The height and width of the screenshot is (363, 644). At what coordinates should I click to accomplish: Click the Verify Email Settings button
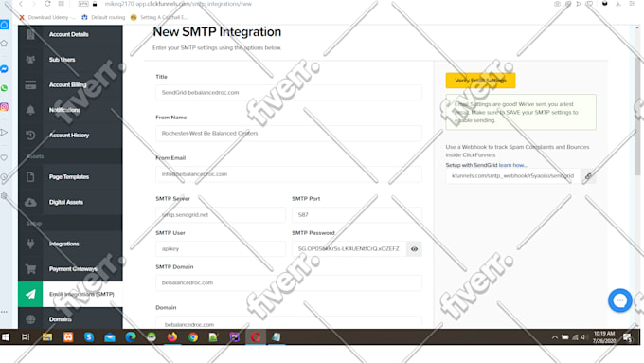coord(480,81)
